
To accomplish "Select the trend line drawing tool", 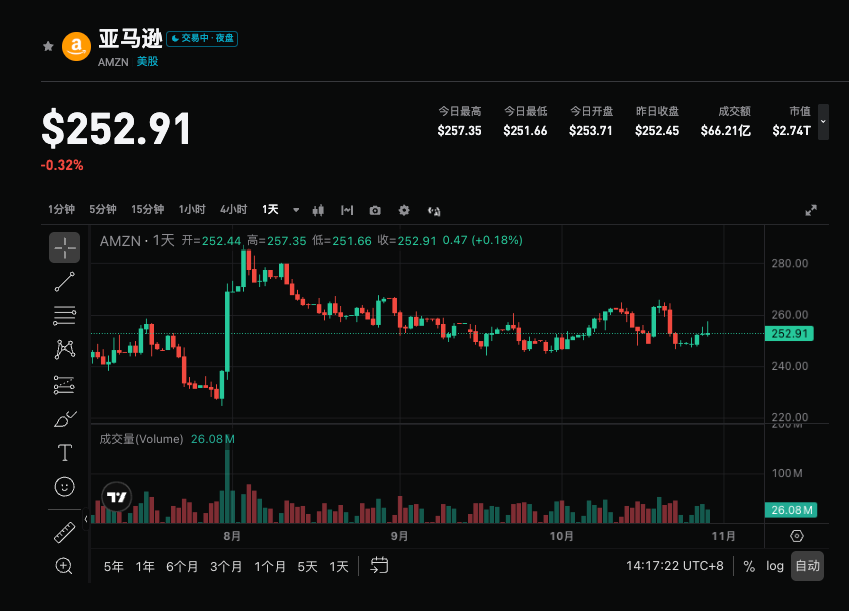I will pos(64,282).
